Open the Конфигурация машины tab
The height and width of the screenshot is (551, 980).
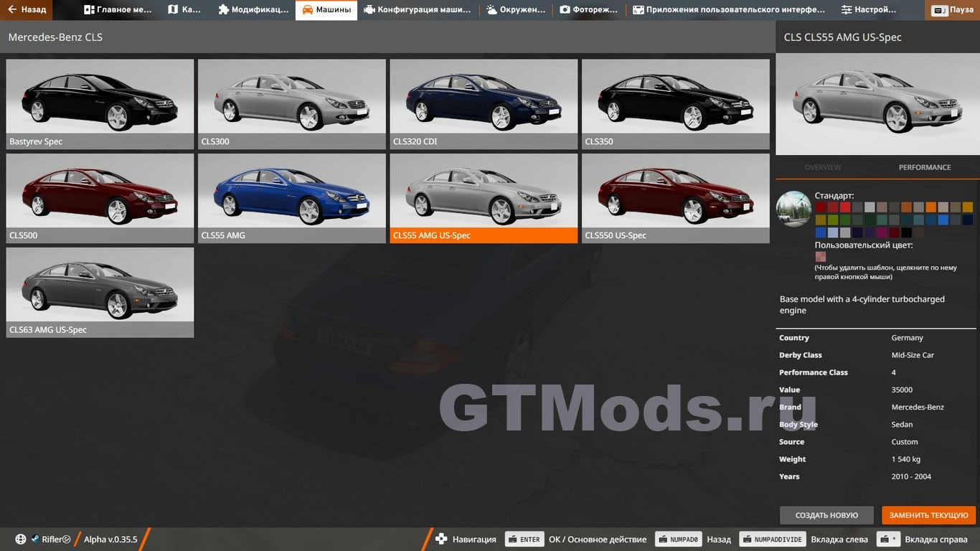[418, 10]
